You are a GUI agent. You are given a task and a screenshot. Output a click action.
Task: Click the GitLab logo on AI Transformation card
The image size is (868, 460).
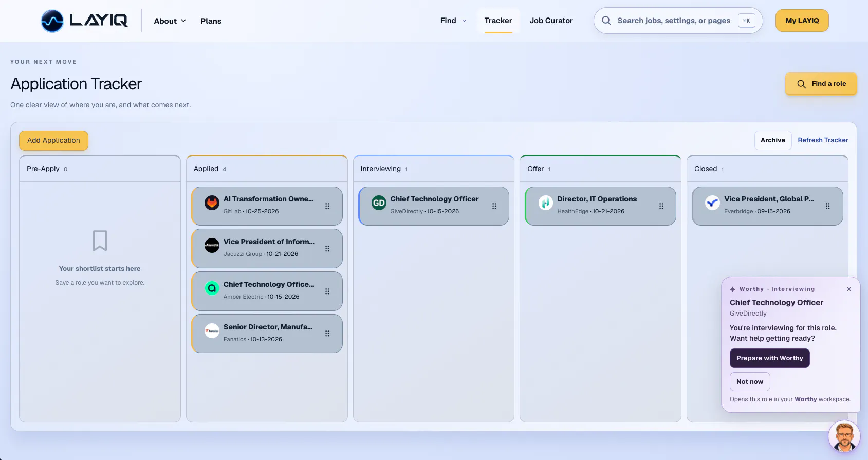[x=212, y=203]
